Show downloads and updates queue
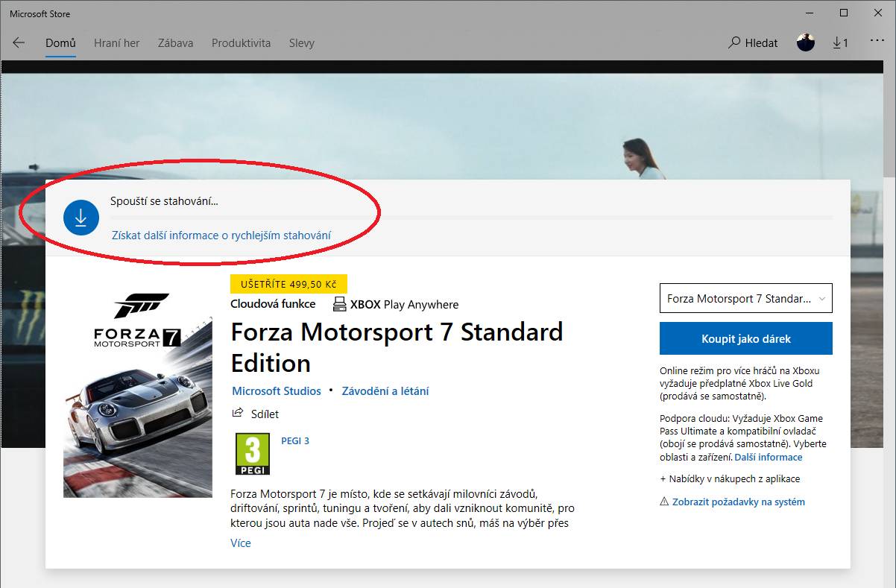Viewport: 896px width, 588px height. 840,42
